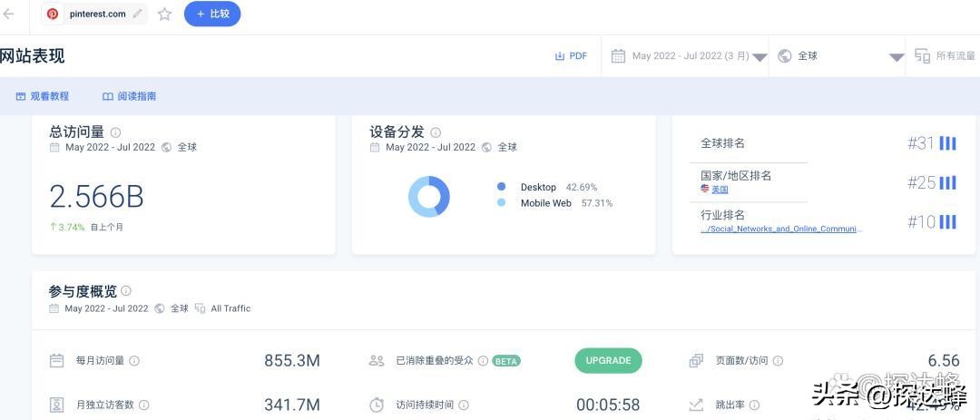
Task: Click the 3.74% growth indicator
Action: [67, 228]
